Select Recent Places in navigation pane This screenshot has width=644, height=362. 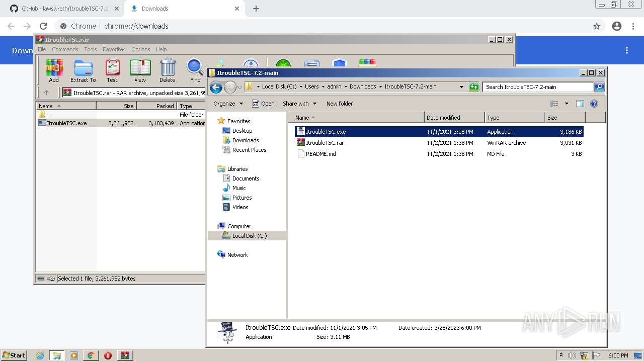[x=249, y=150]
